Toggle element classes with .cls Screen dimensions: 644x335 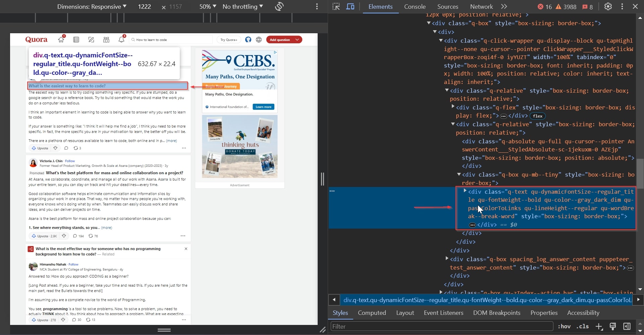coord(583,326)
